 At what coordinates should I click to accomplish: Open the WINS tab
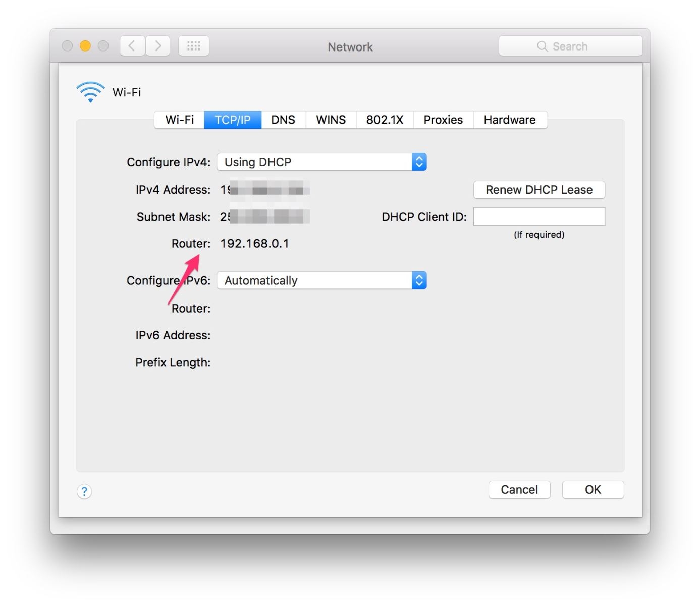[331, 120]
